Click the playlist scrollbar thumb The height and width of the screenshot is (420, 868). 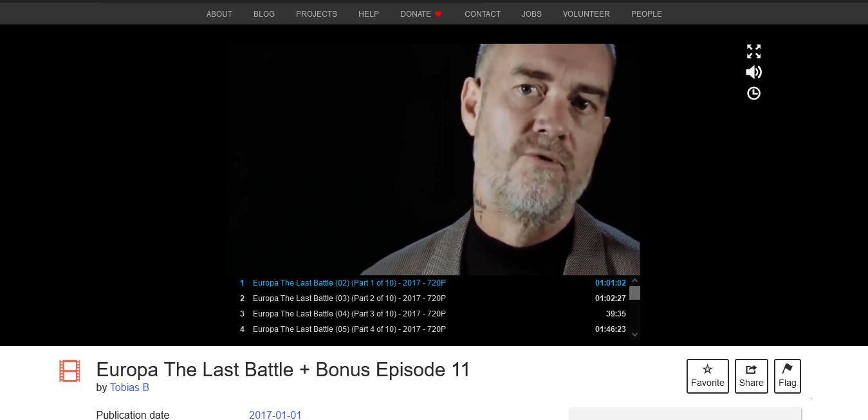click(634, 293)
